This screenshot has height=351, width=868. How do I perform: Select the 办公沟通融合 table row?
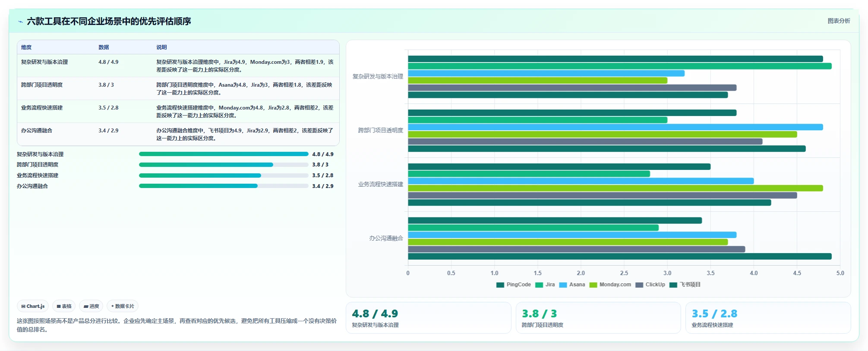coord(178,134)
